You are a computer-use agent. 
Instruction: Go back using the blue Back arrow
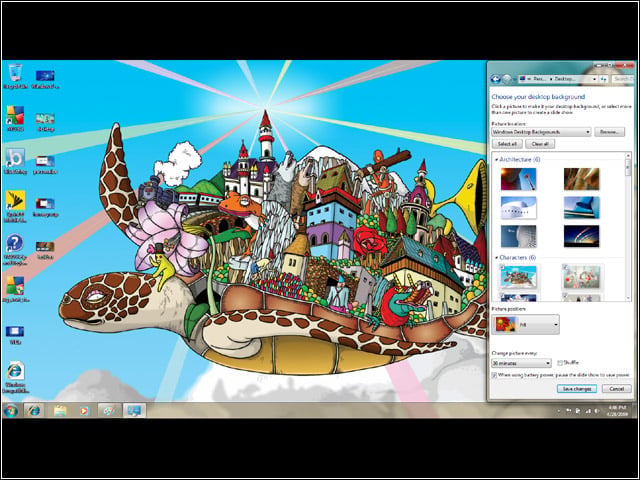click(496, 79)
